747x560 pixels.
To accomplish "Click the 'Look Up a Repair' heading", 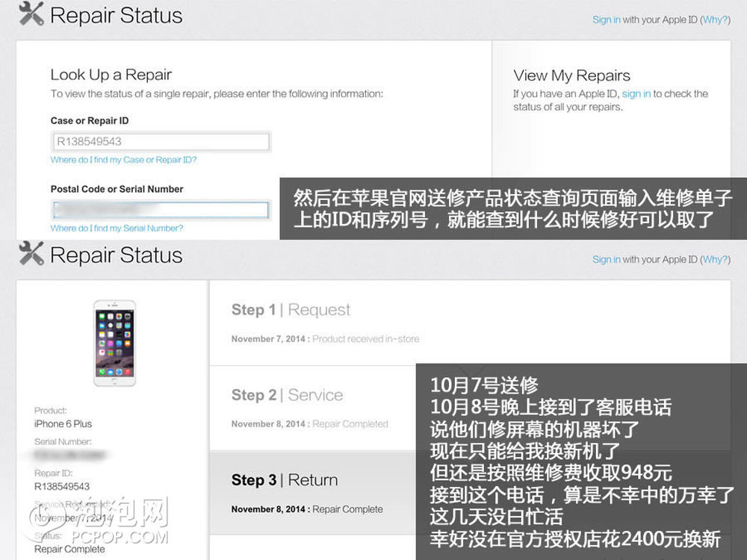I will (111, 75).
